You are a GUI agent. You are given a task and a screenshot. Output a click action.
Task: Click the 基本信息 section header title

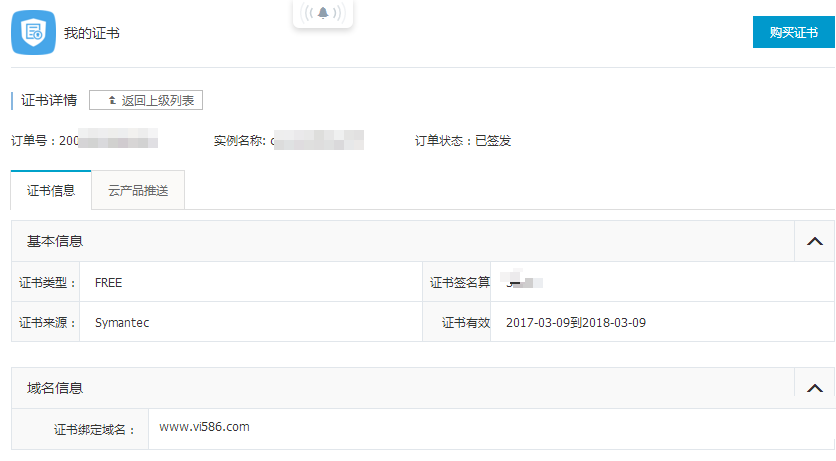55,241
